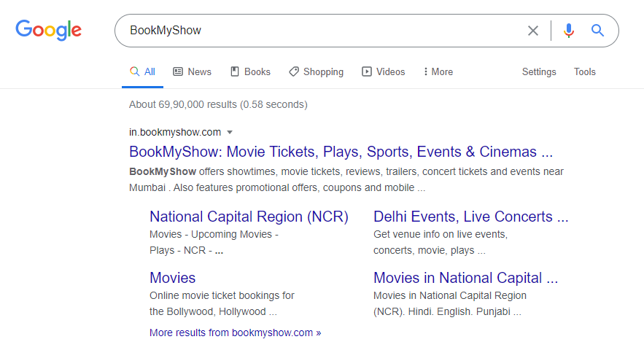
Task: Open Movies in National Capital sitelink
Action: pos(466,278)
